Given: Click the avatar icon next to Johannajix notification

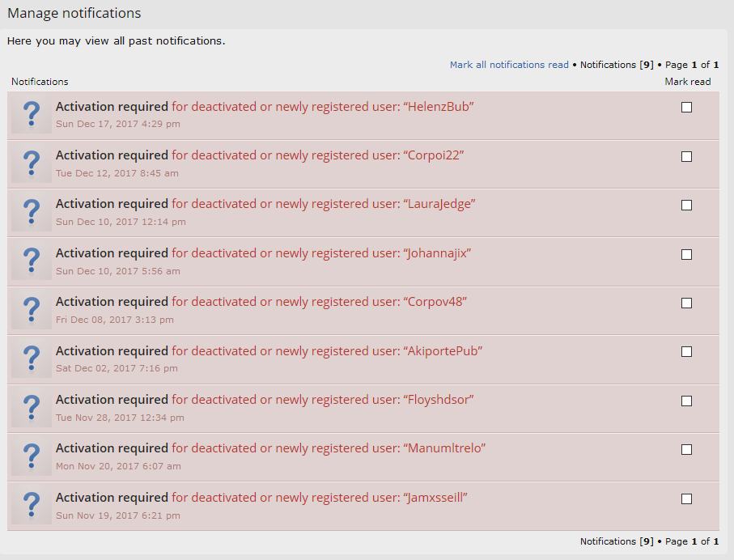Looking at the screenshot, I should 32,261.
